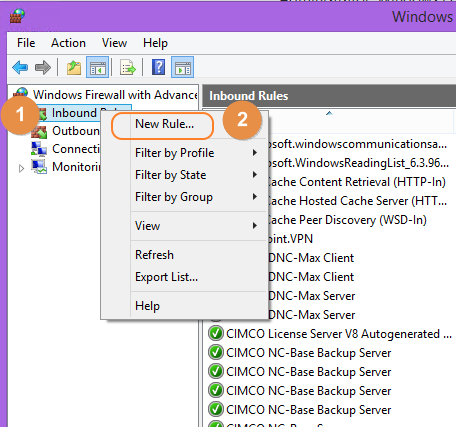Select Inbound Rules in the tree

click(x=74, y=113)
